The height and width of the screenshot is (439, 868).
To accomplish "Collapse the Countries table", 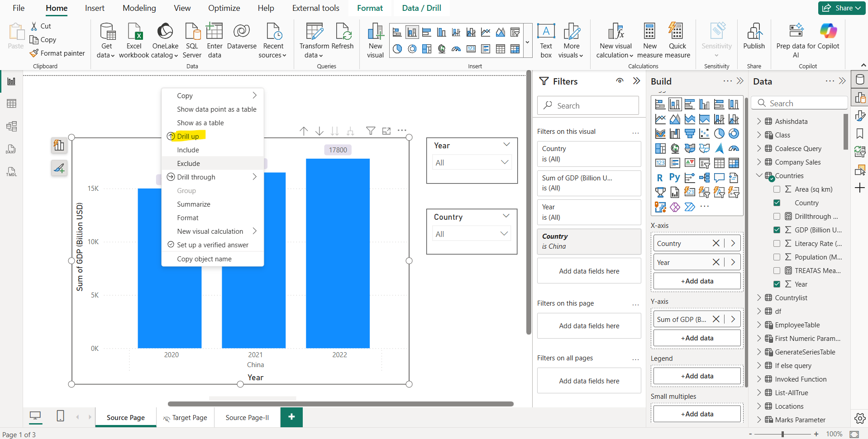I will [x=759, y=176].
